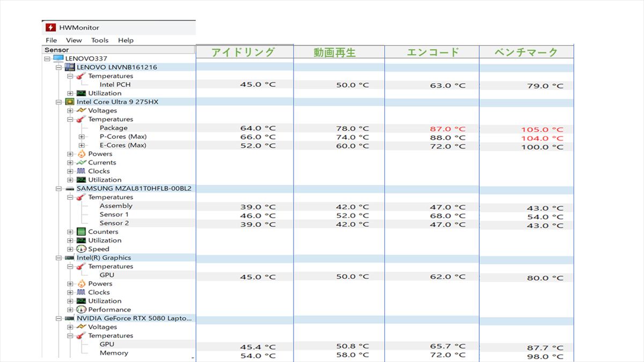Click the LENOVO LNVNB161216 motherboard icon
This screenshot has width=644, height=362.
[70, 67]
